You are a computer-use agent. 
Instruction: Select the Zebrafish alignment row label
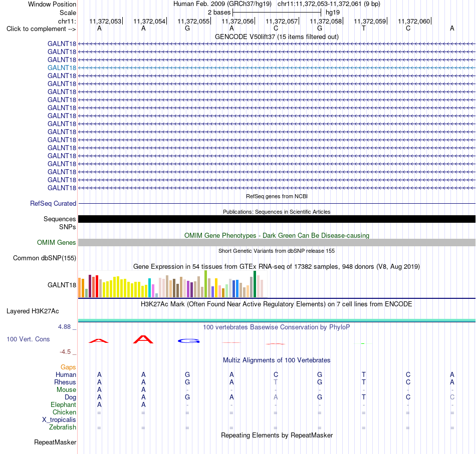63,427
